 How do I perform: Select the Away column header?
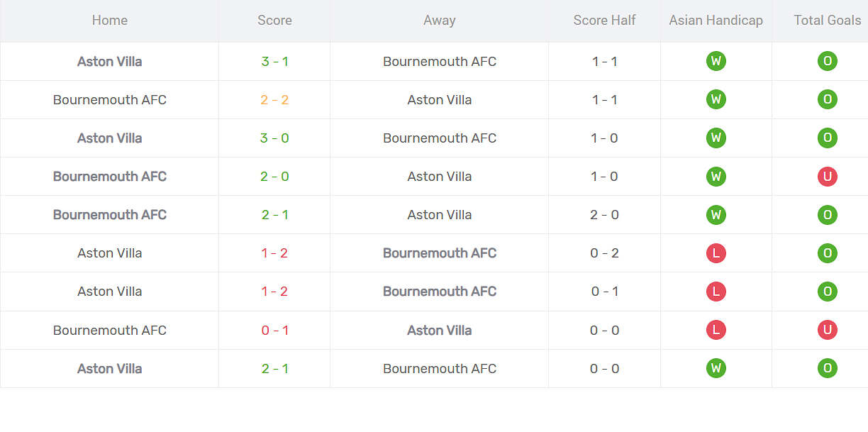pyautogui.click(x=439, y=21)
